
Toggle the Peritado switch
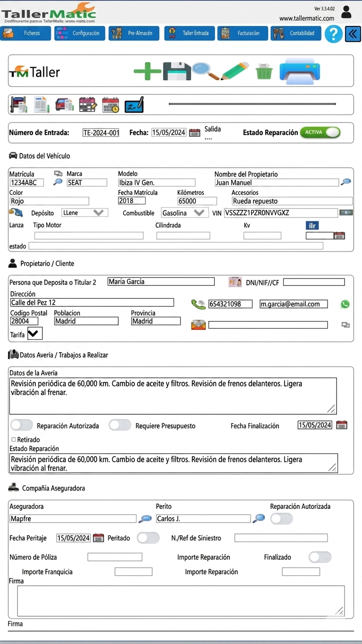click(x=148, y=538)
